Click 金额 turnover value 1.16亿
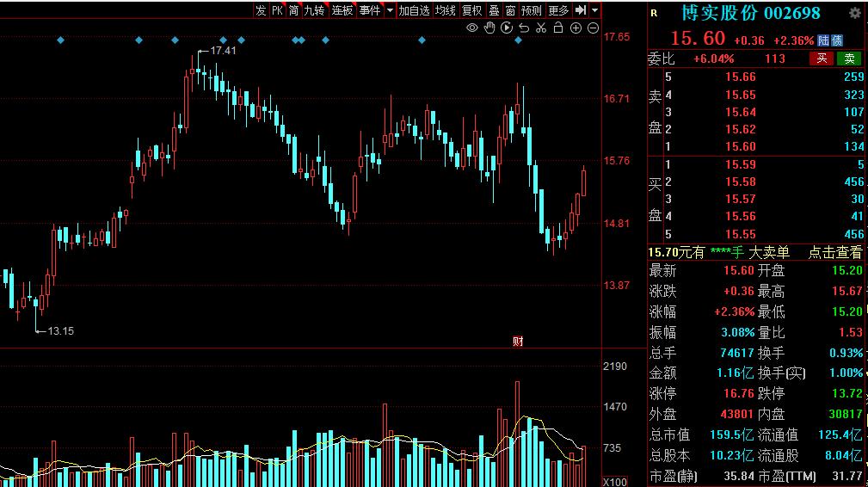868x487 pixels. tap(736, 373)
